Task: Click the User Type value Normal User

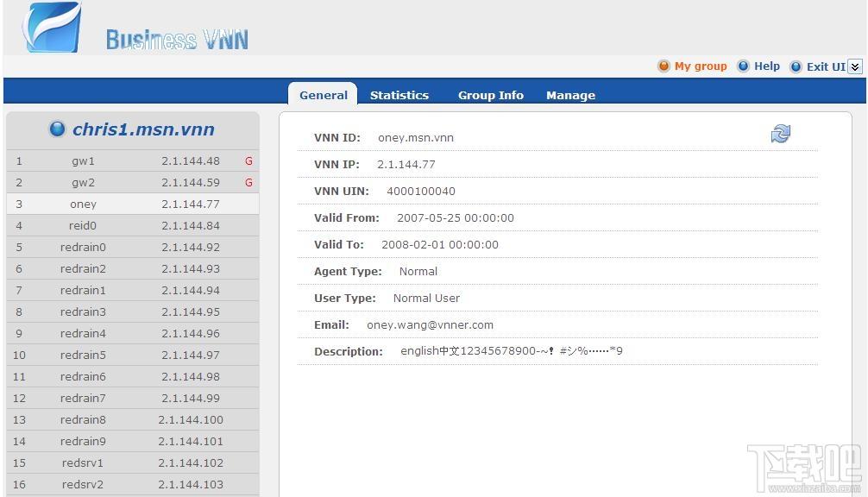Action: 426,299
